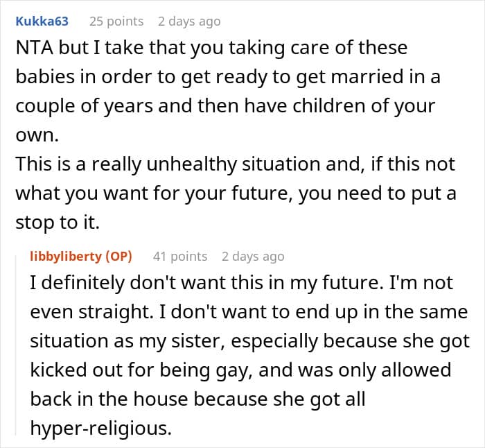Open libbyliberty's user profile
485x448 pixels.
coord(67,257)
